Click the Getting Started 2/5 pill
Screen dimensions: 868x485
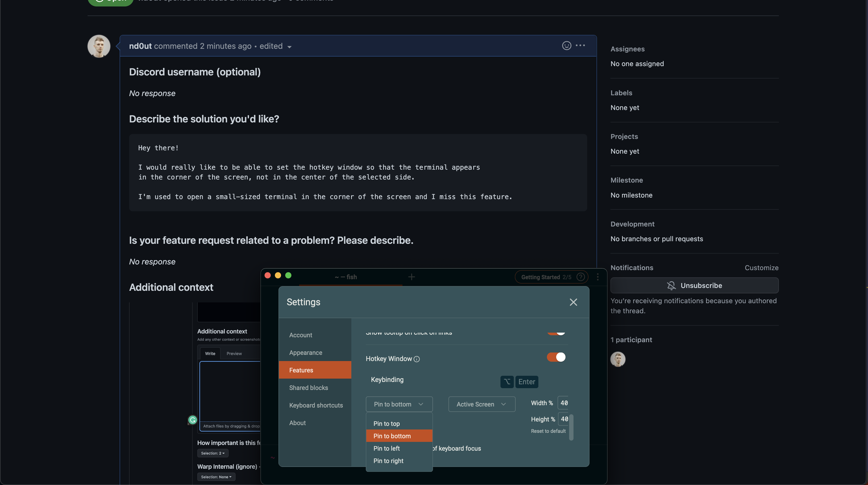coord(551,277)
